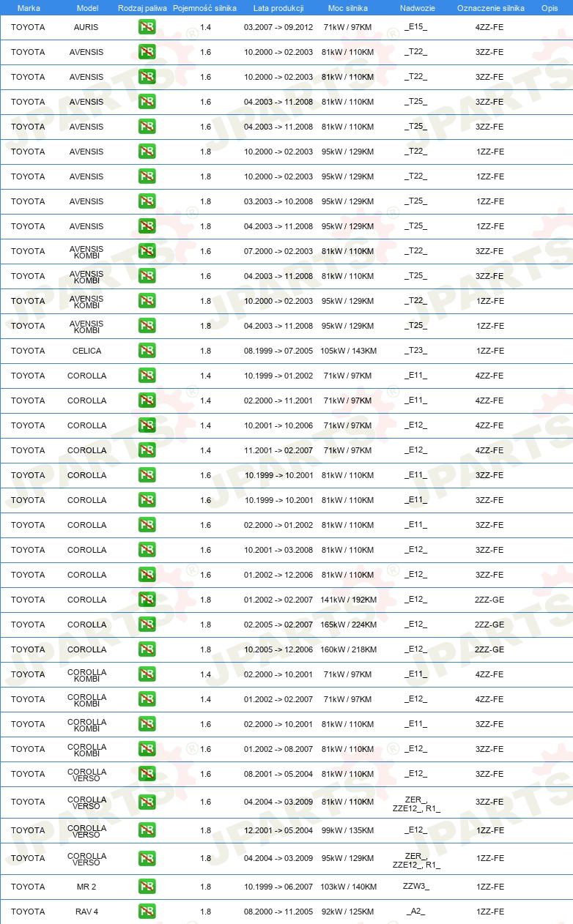573x924 pixels.
Task: Click the 03.2007 -> 09.2012 production years
Action: click(x=278, y=27)
